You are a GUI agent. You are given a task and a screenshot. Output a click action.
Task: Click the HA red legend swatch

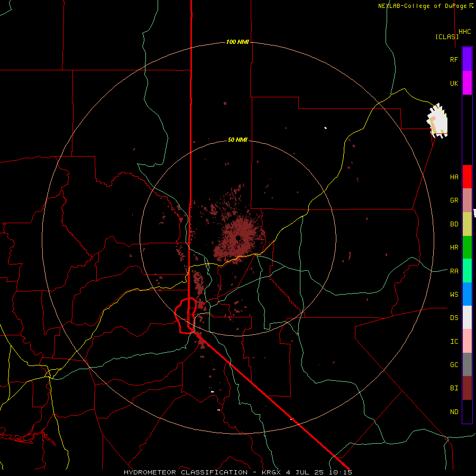(467, 177)
